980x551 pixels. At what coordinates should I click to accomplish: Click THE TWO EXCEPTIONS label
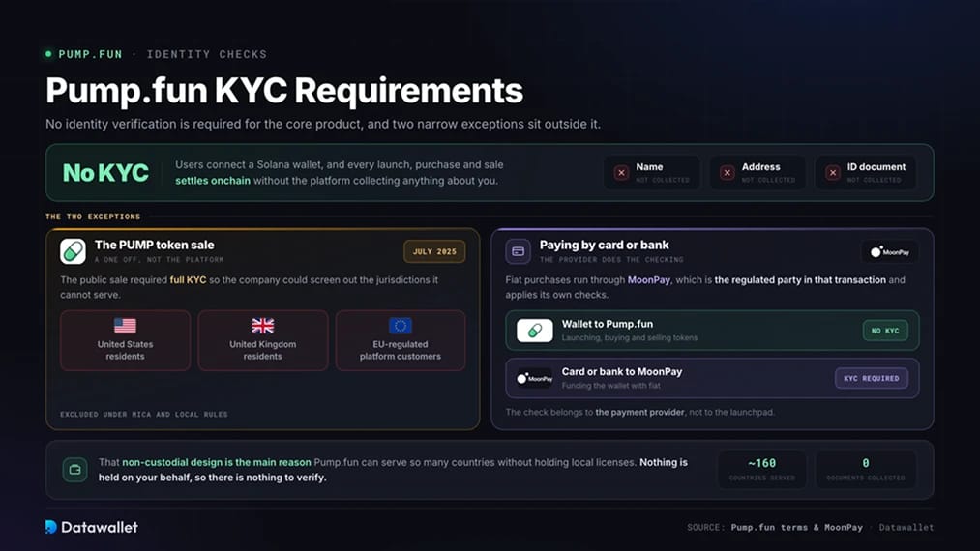93,217
